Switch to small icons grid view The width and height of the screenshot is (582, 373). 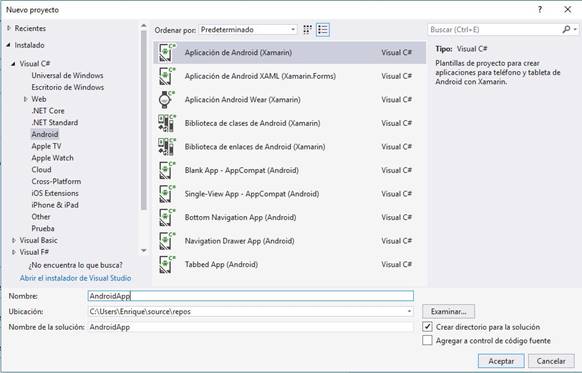[x=307, y=30]
